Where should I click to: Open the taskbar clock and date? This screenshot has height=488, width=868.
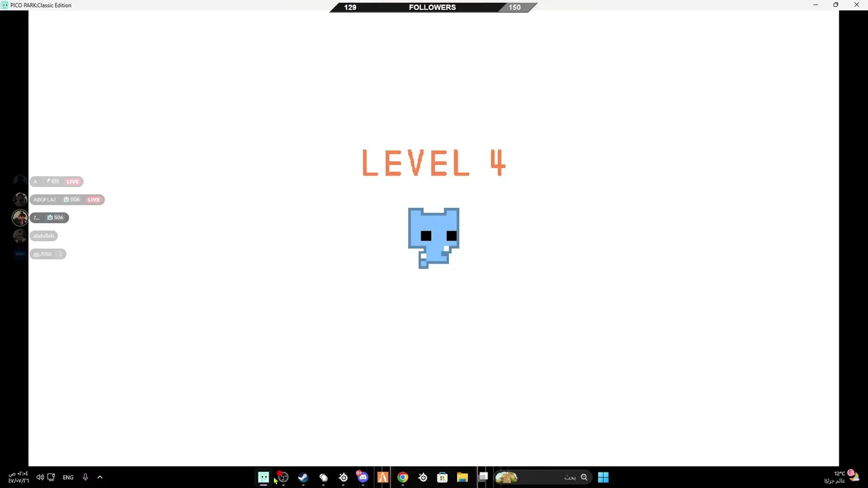point(18,477)
